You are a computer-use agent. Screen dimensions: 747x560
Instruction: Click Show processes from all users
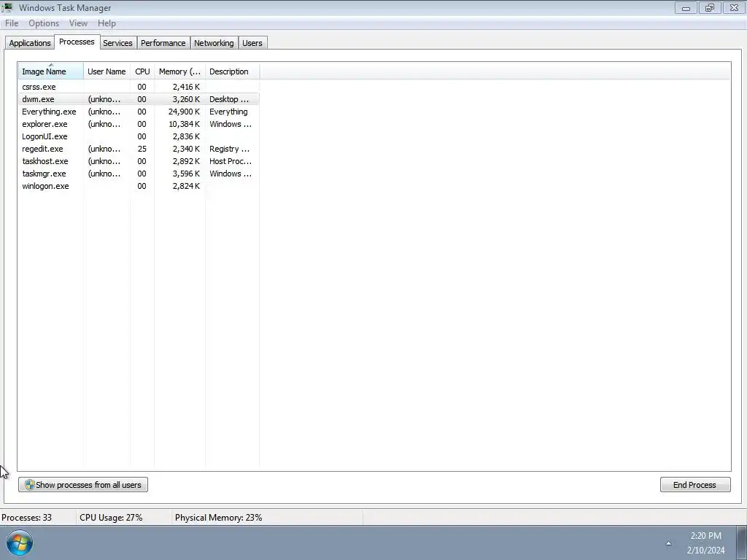(83, 485)
